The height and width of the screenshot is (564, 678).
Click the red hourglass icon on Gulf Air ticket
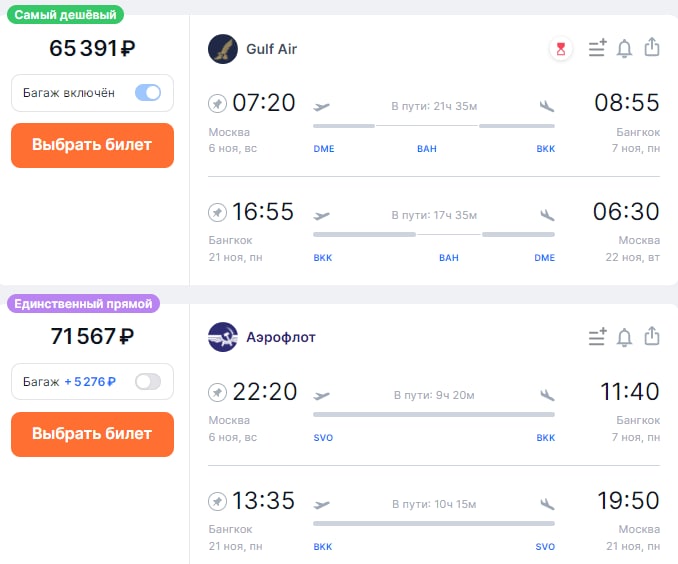tap(561, 48)
